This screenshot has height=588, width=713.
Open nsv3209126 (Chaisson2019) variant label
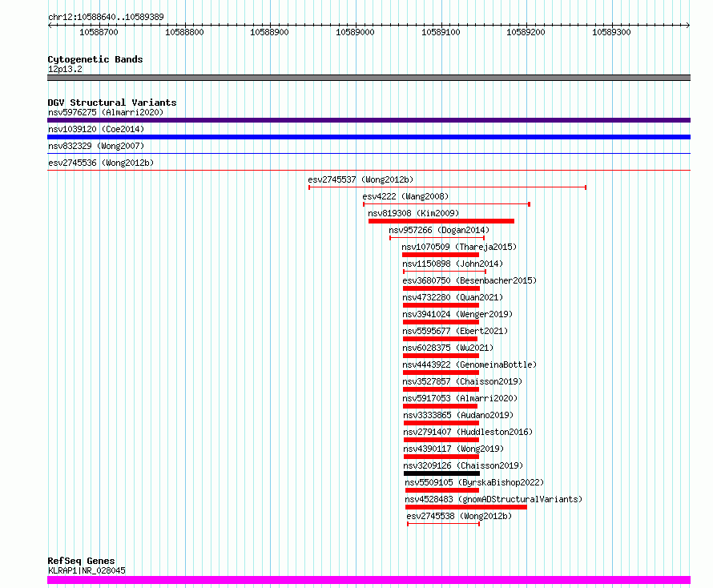click(x=463, y=465)
